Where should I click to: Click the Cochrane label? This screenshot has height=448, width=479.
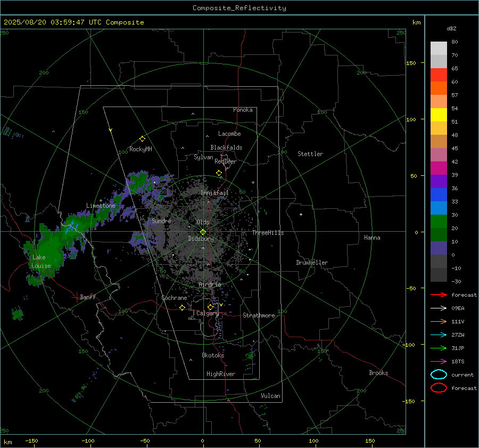pos(174,298)
